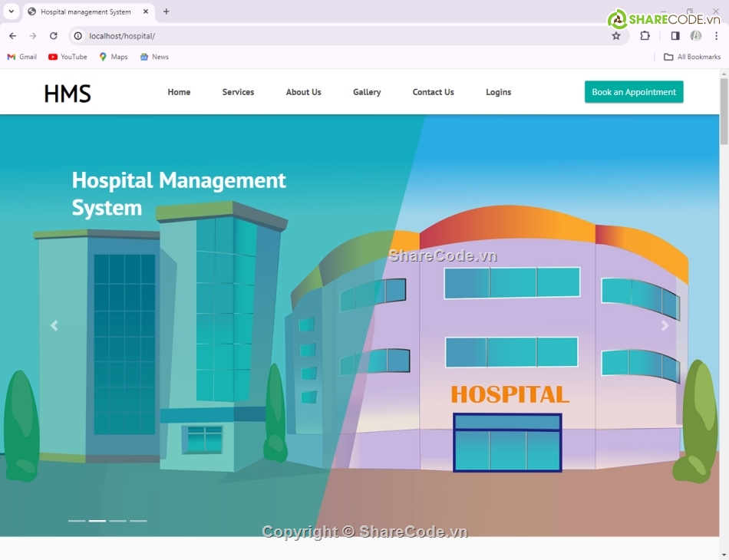
Task: Select the second carousel slide indicator
Action: coord(97,521)
